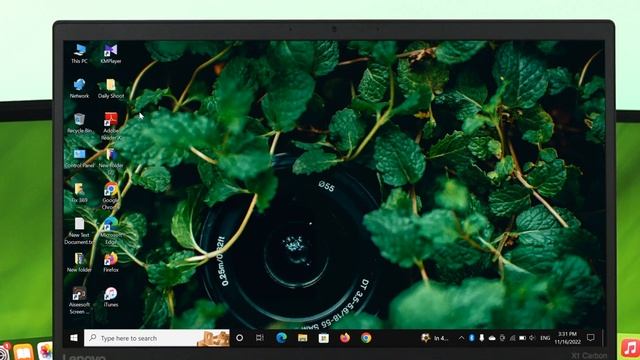
Task: Click the Music app in Mac dock
Action: [631, 348]
